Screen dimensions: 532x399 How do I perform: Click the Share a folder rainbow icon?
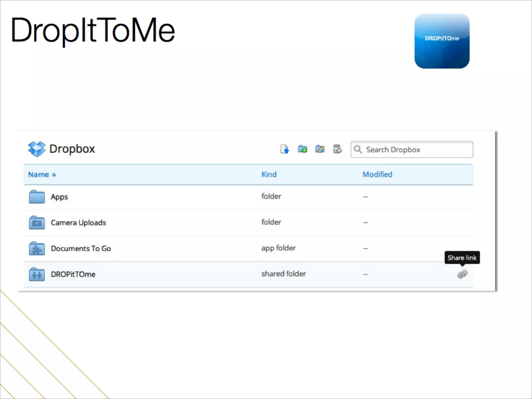click(x=320, y=149)
